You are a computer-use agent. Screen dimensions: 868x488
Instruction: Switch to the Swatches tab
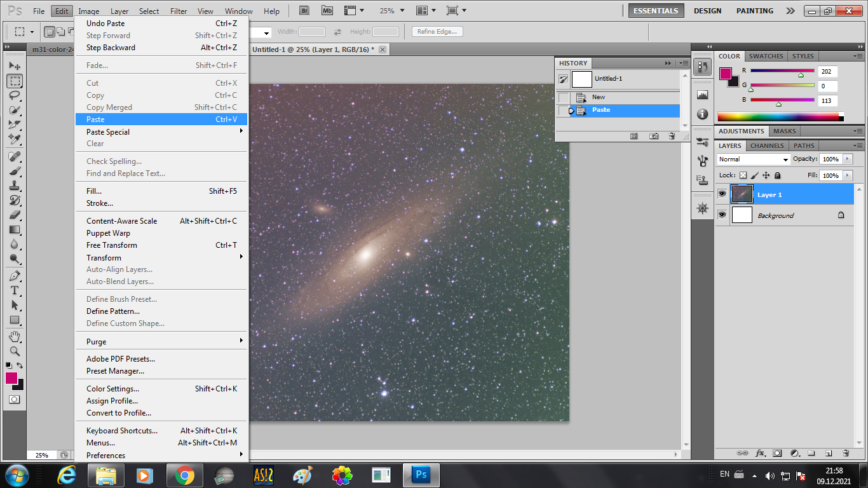coord(766,56)
